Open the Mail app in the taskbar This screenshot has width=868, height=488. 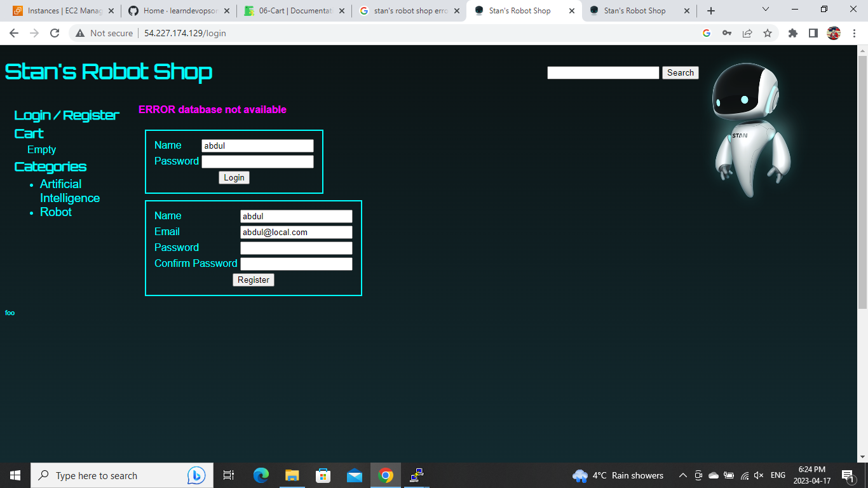[x=354, y=475]
